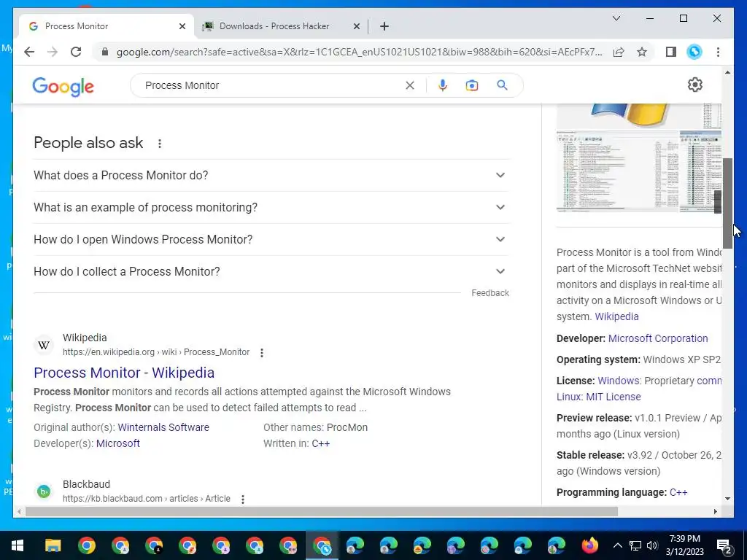Viewport: 747px width, 560px height.
Task: Expand How do I collect a Process Monitor?
Action: [271, 271]
